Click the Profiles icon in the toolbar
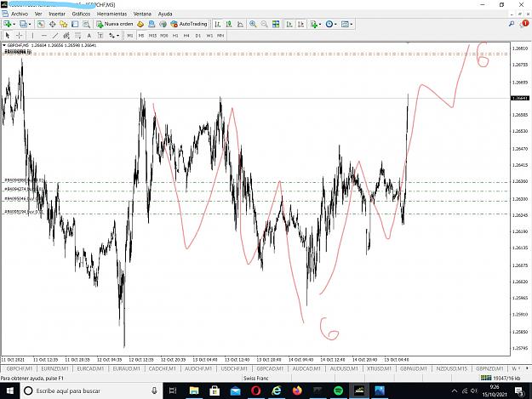 coord(23,24)
